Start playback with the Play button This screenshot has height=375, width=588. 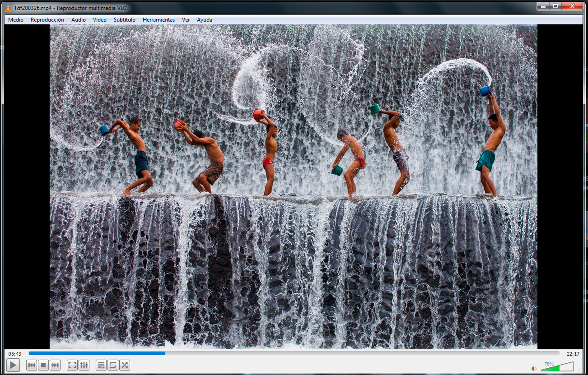[13, 365]
